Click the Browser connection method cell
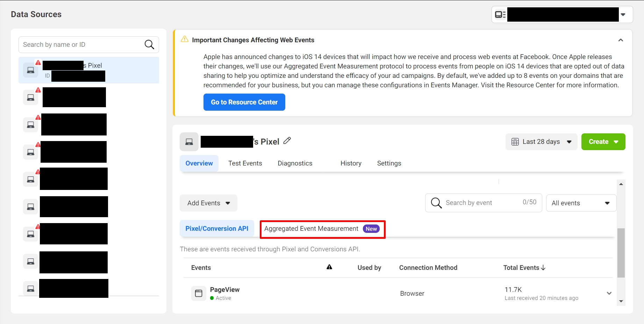The height and width of the screenshot is (324, 644). [412, 294]
